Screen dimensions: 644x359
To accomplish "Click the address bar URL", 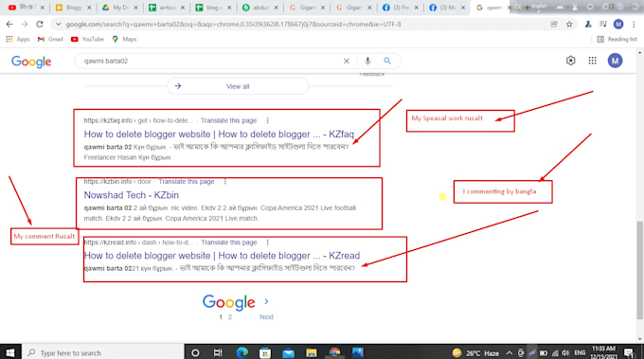I will [x=233, y=25].
